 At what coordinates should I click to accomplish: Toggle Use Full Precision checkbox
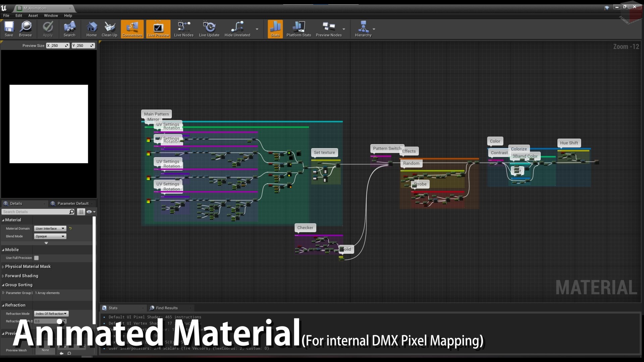tap(36, 258)
